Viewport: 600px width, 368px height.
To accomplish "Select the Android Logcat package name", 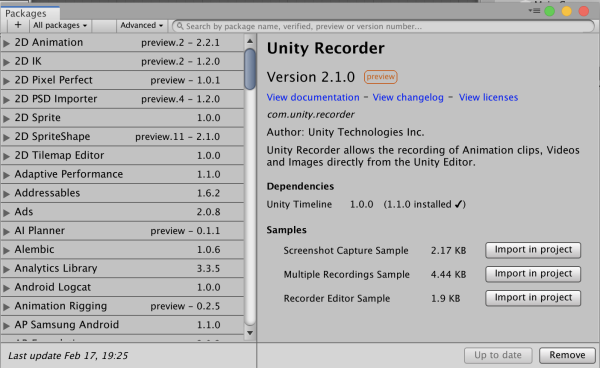I will tap(53, 287).
